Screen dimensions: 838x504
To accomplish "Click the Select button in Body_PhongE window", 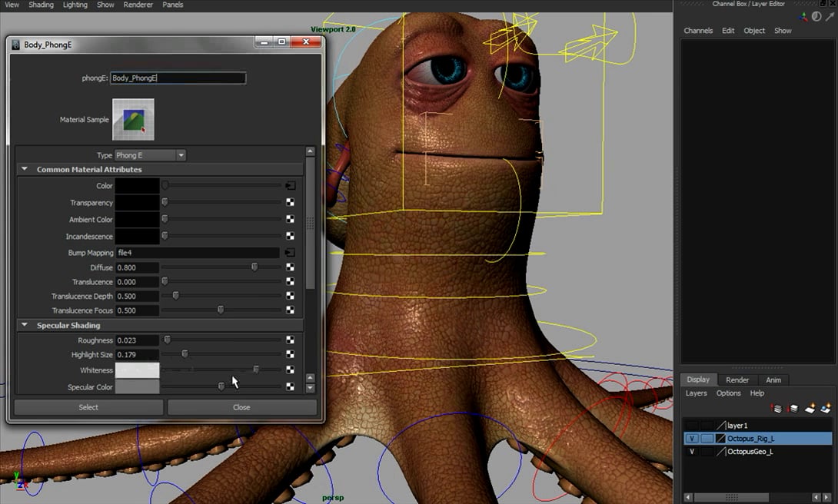I will pos(88,407).
